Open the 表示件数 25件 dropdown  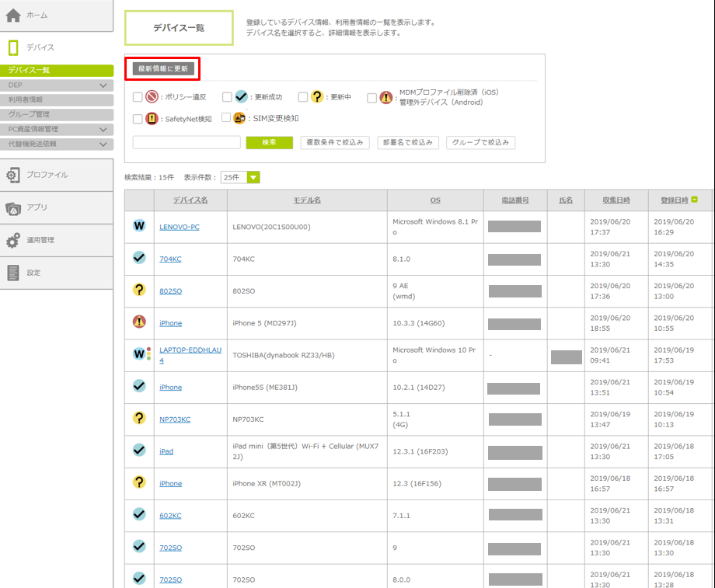(240, 178)
